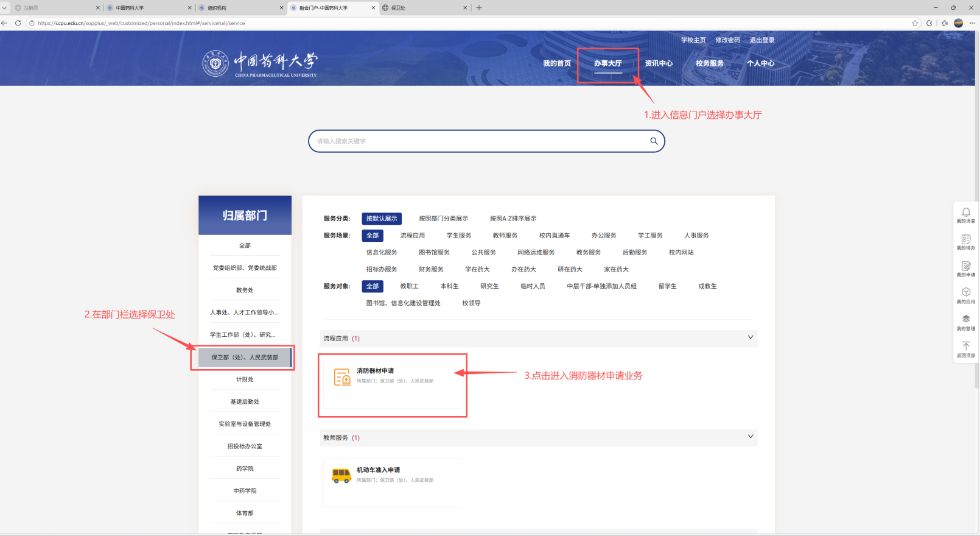Select 按照A-Z排序展示 sorting option
This screenshot has height=536, width=980.
(x=513, y=219)
